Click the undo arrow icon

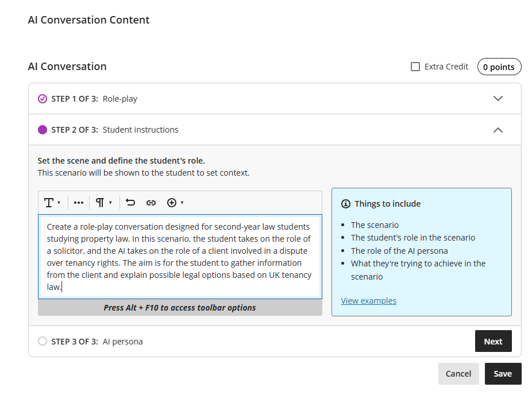[130, 203]
